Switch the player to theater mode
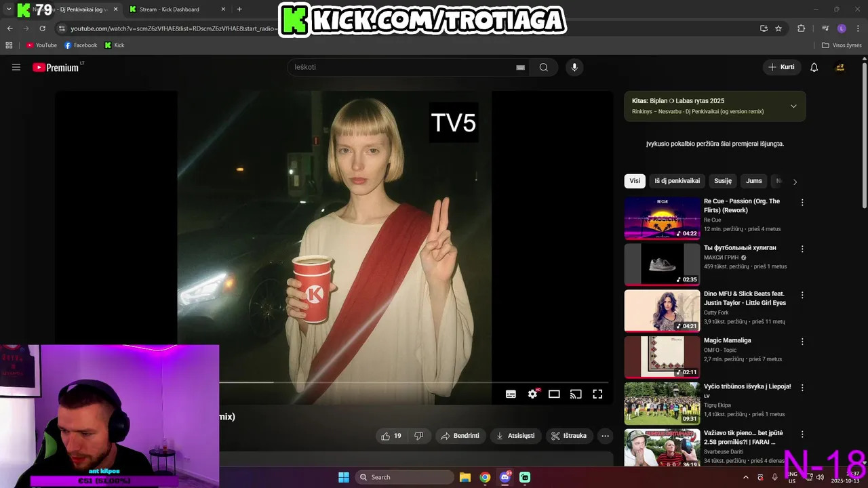Image resolution: width=868 pixels, height=488 pixels. [554, 394]
